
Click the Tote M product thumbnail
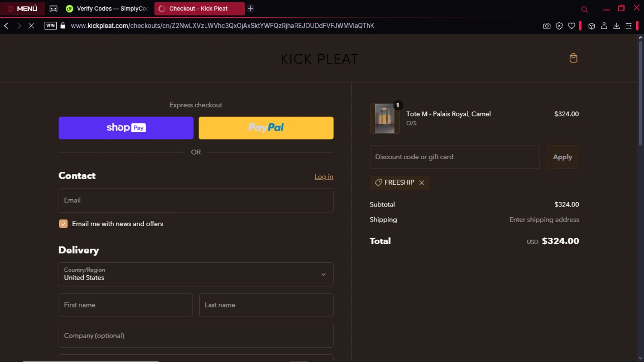click(385, 119)
